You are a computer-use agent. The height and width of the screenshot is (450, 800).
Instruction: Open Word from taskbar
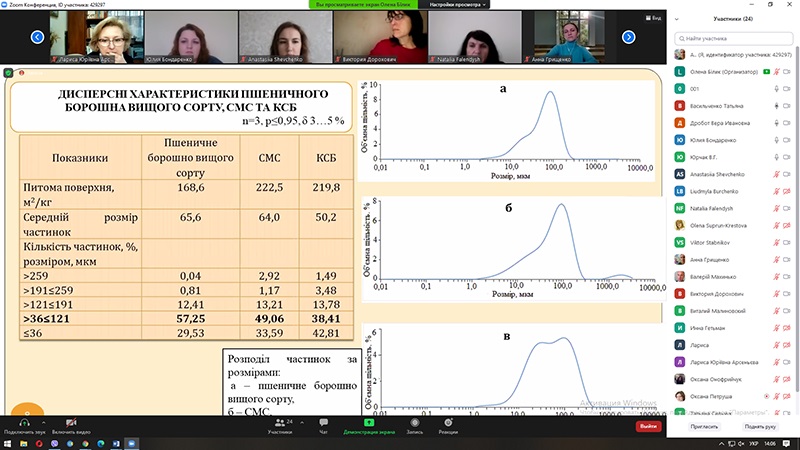pyautogui.click(x=116, y=444)
